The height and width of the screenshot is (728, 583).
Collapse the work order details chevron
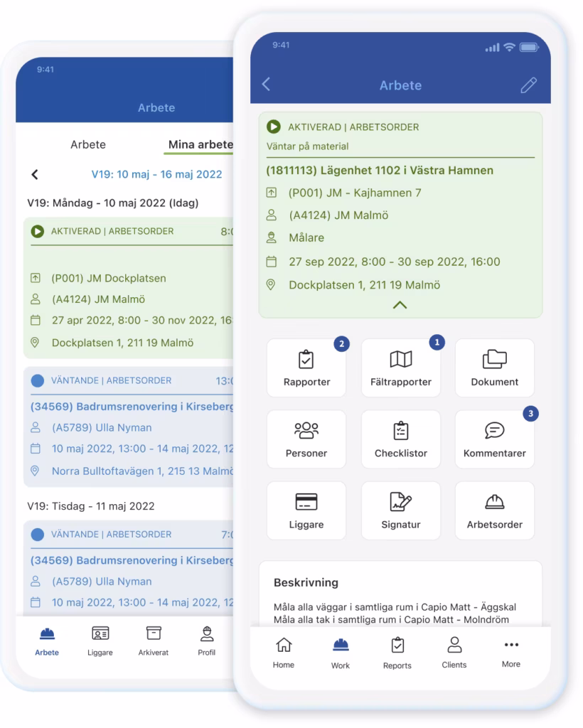(400, 305)
